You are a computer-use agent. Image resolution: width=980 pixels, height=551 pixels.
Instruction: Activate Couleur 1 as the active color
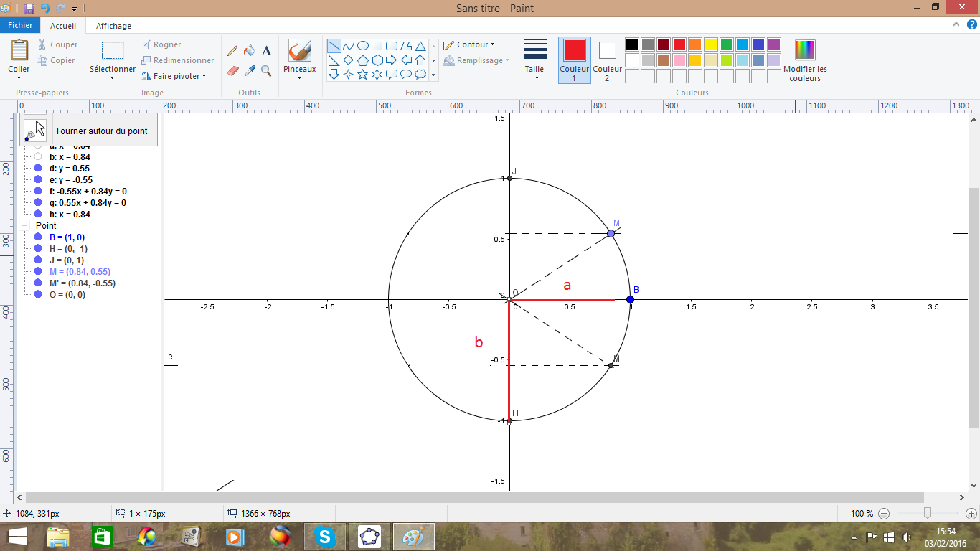574,60
